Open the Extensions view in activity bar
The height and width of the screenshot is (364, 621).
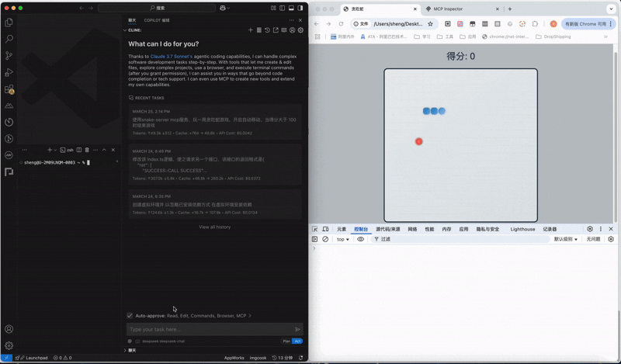(9, 89)
